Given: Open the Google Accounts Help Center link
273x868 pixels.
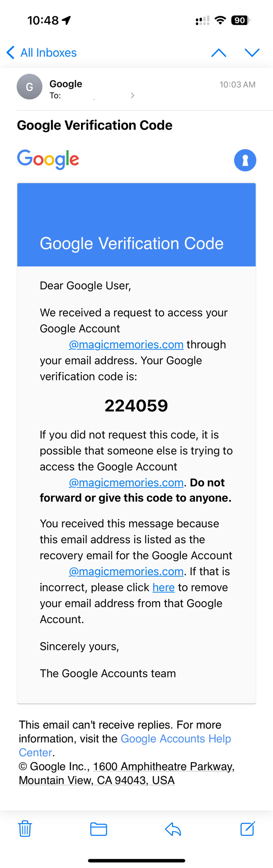Looking at the screenshot, I should pos(176,738).
